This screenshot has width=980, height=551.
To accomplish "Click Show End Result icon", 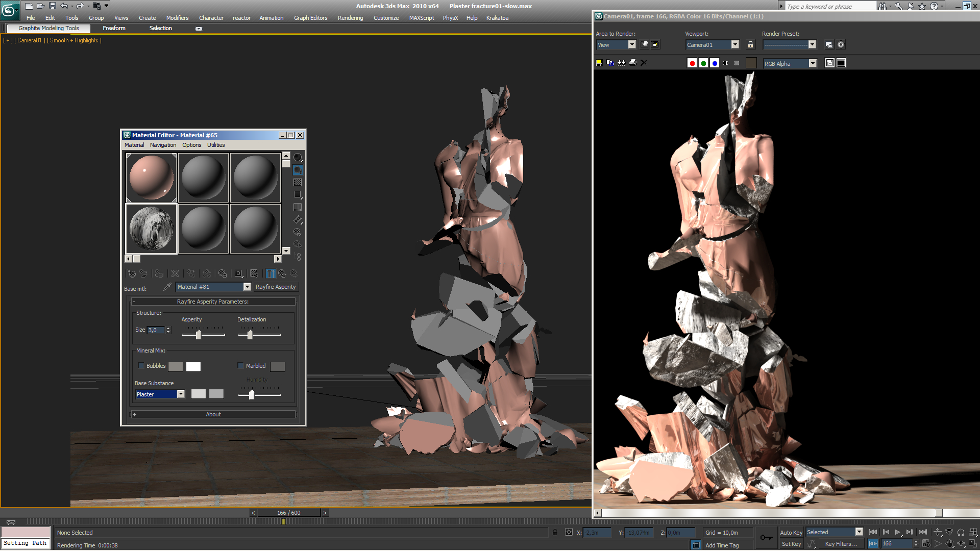I will [271, 274].
